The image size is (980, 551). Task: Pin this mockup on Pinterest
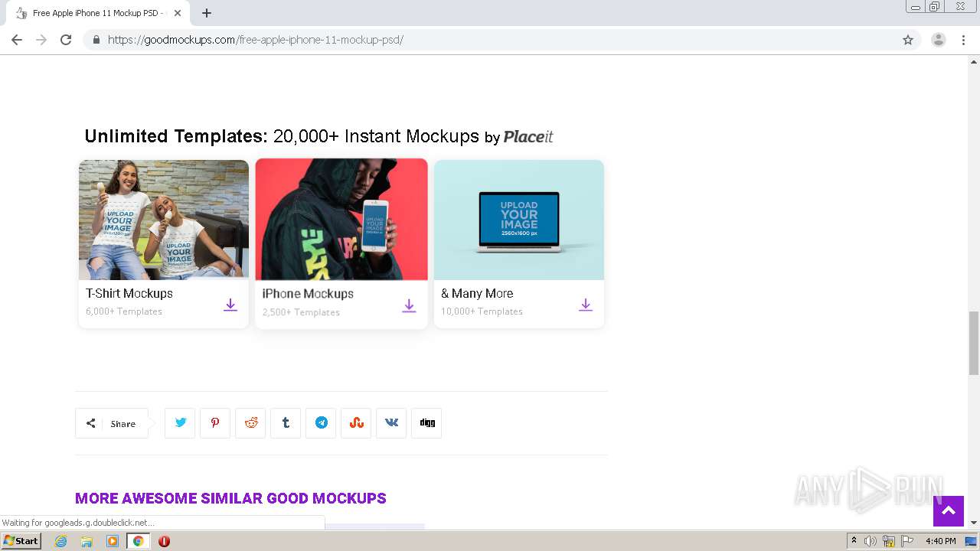(215, 422)
